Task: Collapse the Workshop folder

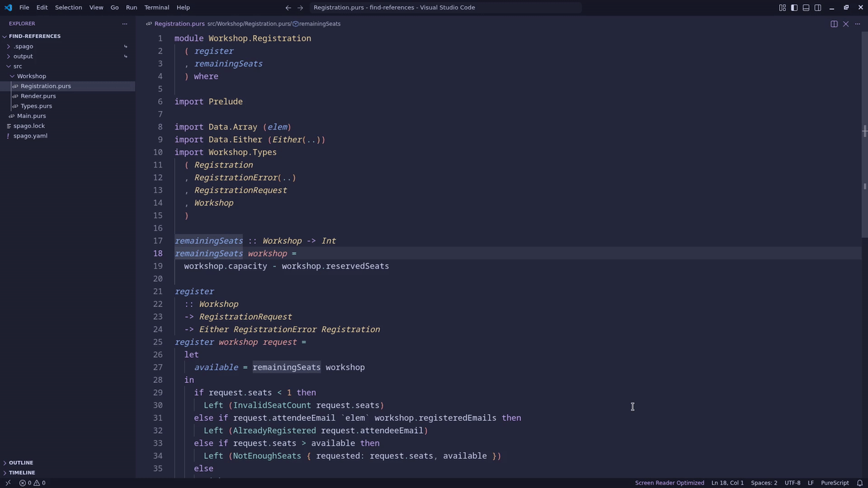Action: (68, 76)
